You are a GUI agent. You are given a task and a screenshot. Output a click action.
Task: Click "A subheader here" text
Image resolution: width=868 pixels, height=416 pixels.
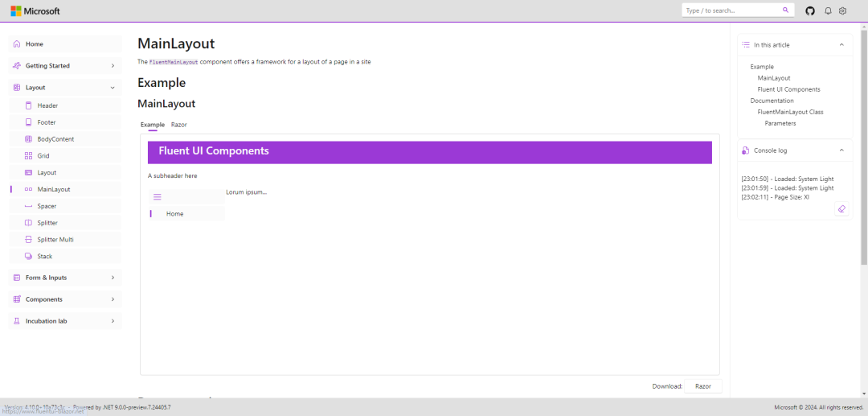click(x=172, y=176)
